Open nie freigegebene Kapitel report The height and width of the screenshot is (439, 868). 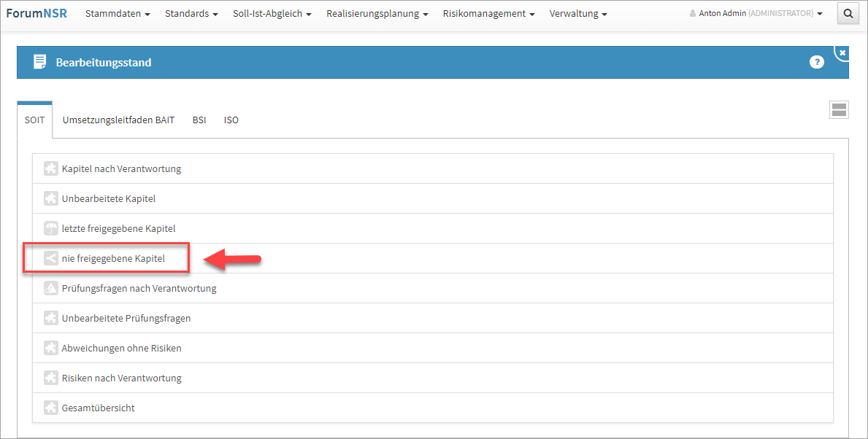tap(433, 258)
